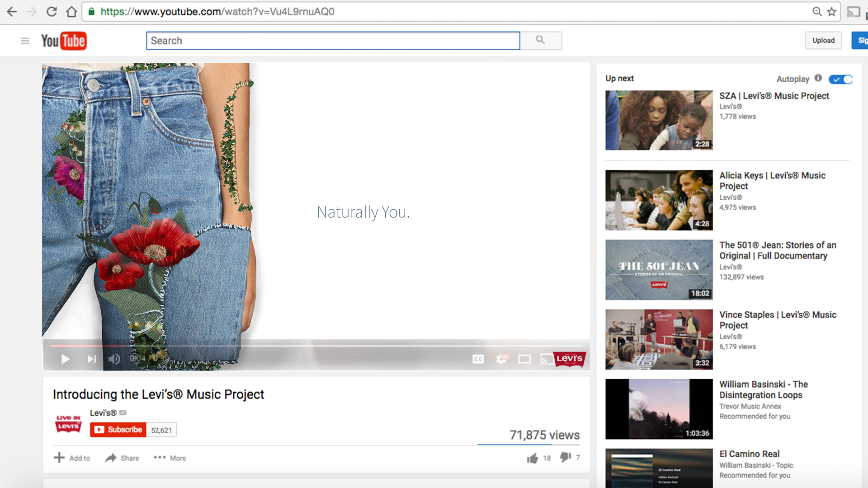868x488 pixels.
Task: Open the More options menu
Action: click(x=170, y=458)
